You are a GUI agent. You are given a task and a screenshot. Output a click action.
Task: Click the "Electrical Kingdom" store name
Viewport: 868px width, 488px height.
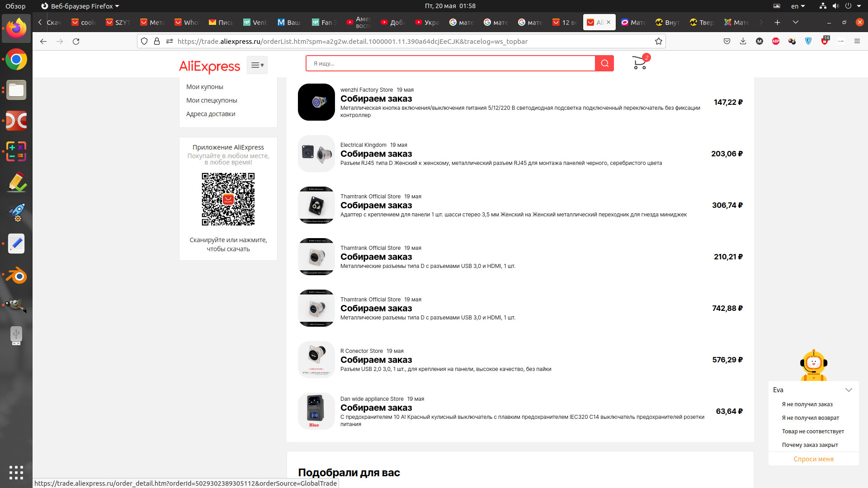(363, 145)
